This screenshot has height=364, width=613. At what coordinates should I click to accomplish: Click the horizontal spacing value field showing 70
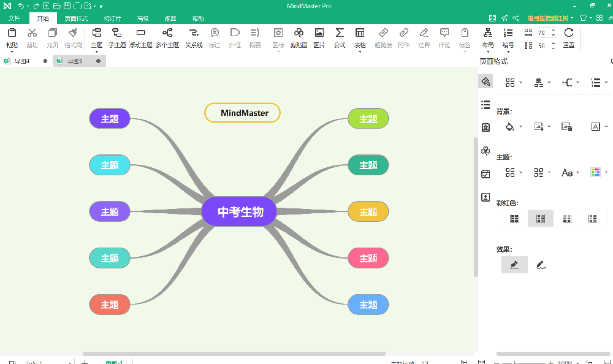543,33
